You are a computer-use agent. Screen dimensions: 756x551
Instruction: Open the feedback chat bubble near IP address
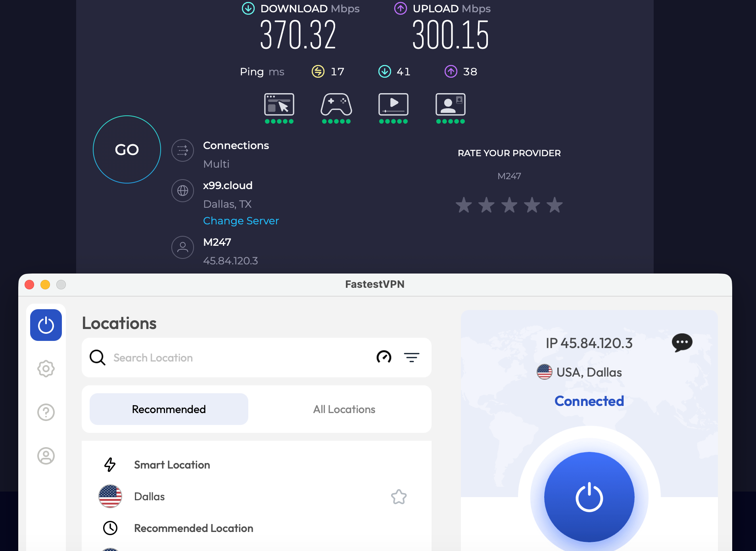(x=682, y=342)
